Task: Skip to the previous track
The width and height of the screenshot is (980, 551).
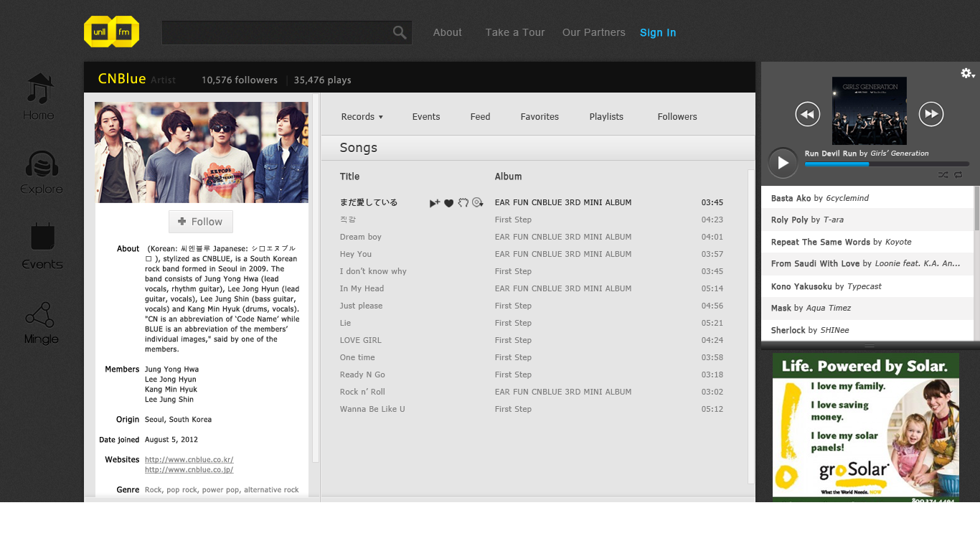Action: click(x=808, y=114)
